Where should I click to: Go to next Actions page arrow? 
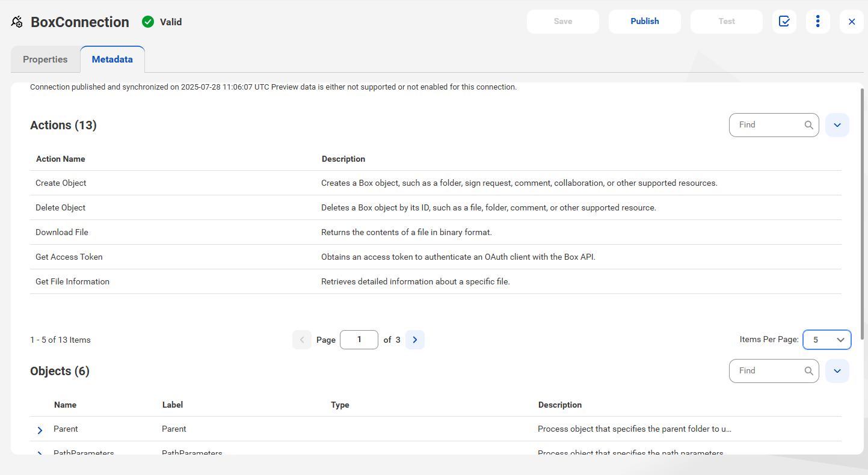coord(415,340)
